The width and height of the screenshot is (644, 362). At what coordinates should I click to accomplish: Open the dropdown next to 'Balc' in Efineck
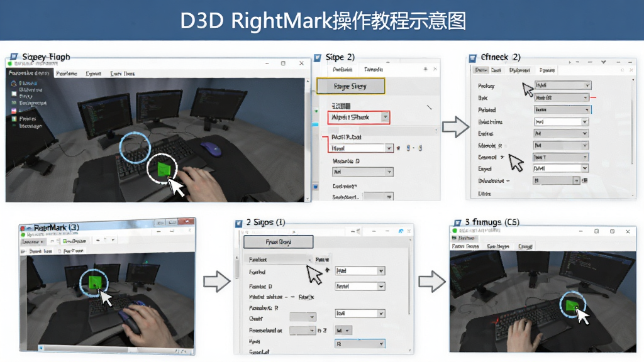click(x=562, y=97)
